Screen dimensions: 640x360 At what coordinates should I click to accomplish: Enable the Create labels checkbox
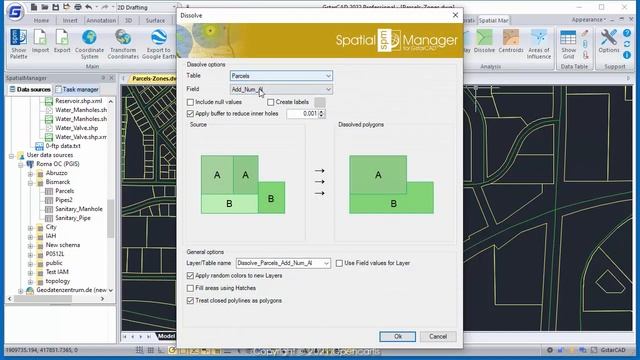tap(271, 102)
